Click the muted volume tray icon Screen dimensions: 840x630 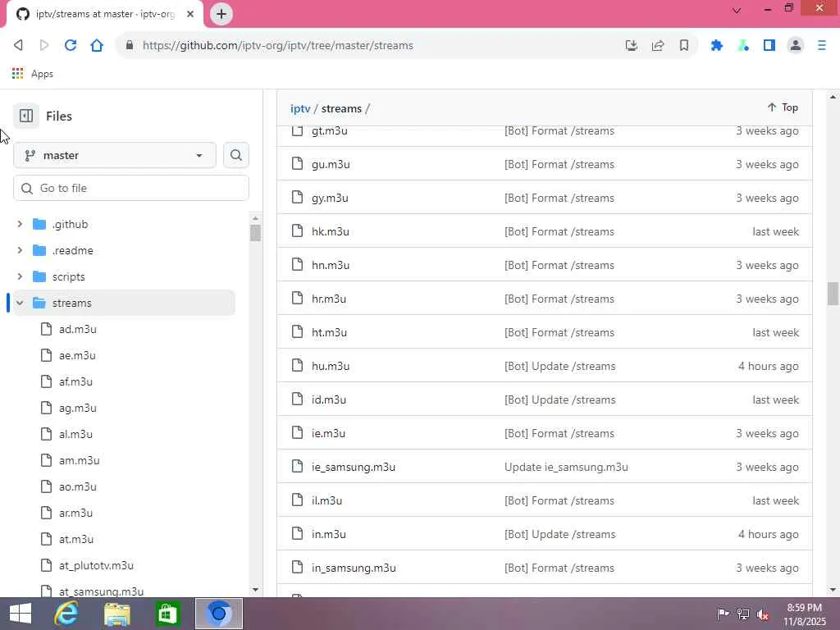tap(762, 614)
